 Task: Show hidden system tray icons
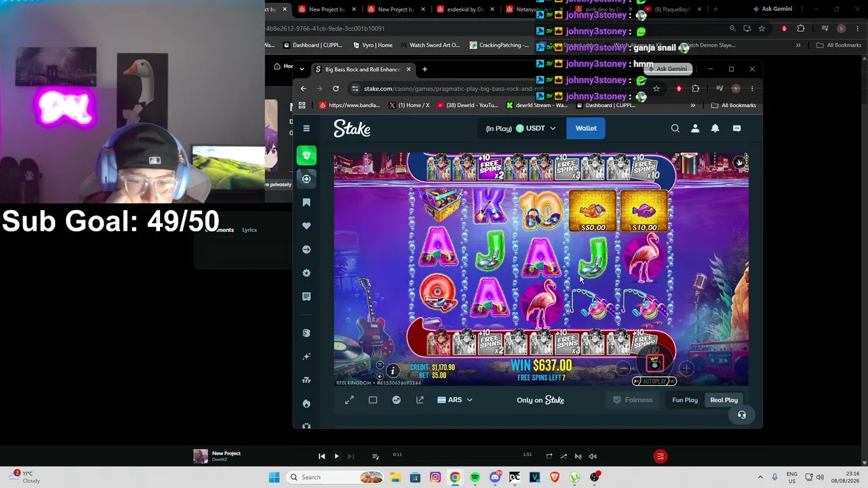pyautogui.click(x=760, y=477)
